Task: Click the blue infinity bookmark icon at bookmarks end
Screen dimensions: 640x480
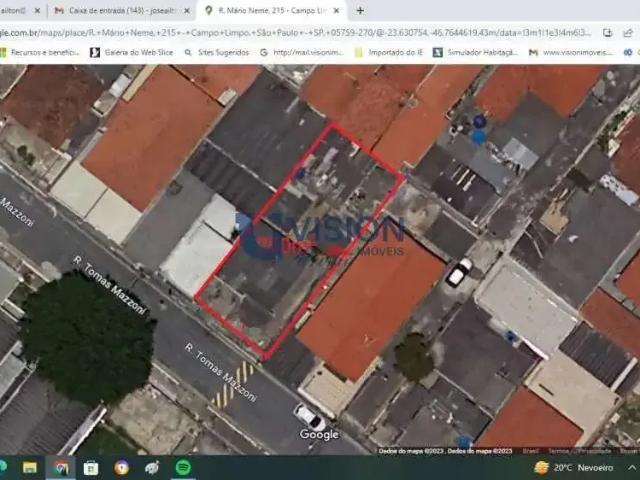Action: click(628, 52)
